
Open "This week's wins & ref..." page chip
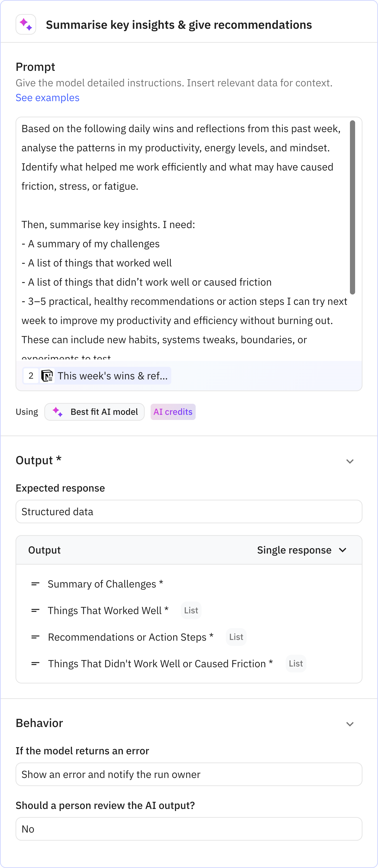click(113, 375)
